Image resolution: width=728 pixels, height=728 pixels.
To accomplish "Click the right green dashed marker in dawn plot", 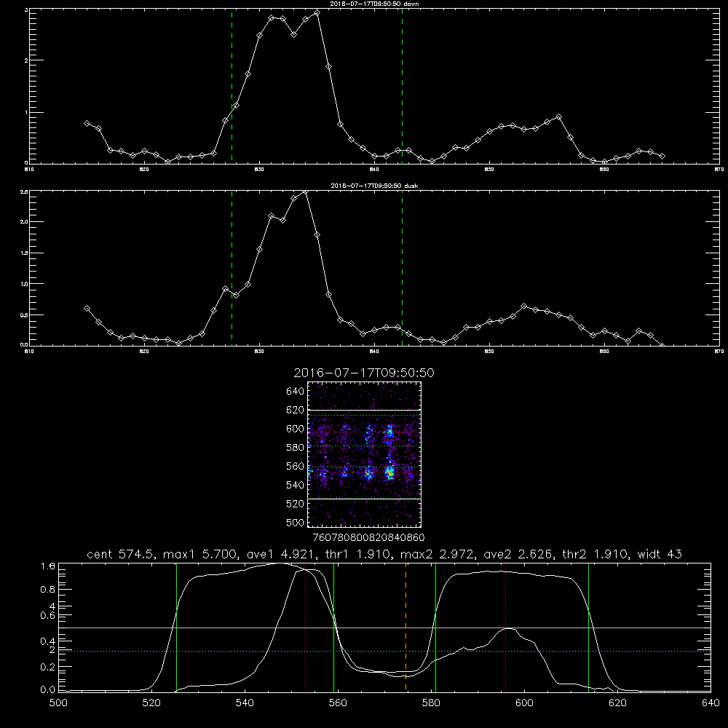I will [402, 87].
